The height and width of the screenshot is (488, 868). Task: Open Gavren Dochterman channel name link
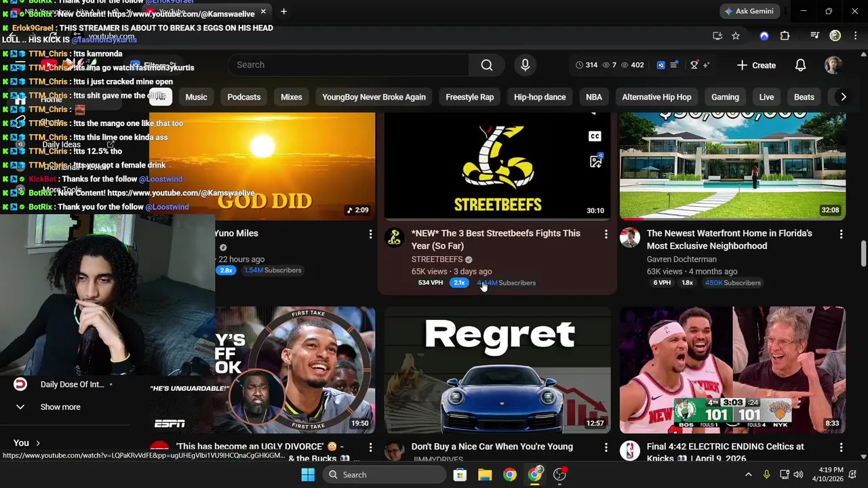click(682, 259)
